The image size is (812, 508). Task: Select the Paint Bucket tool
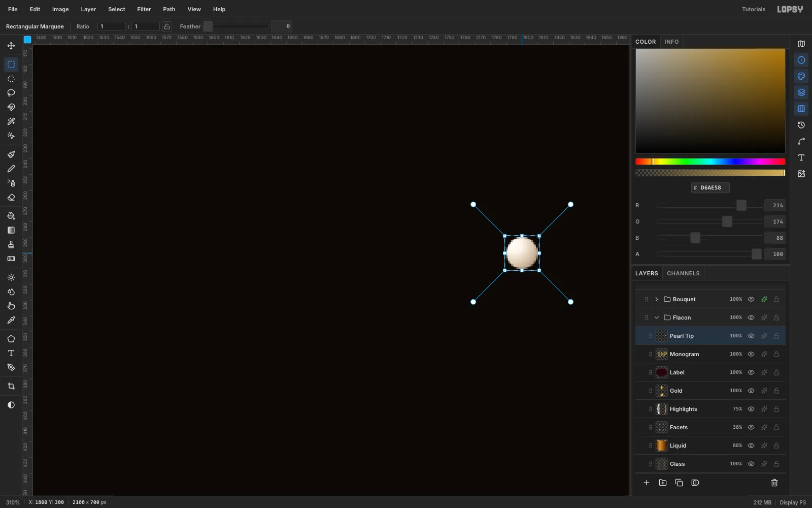[x=11, y=216]
